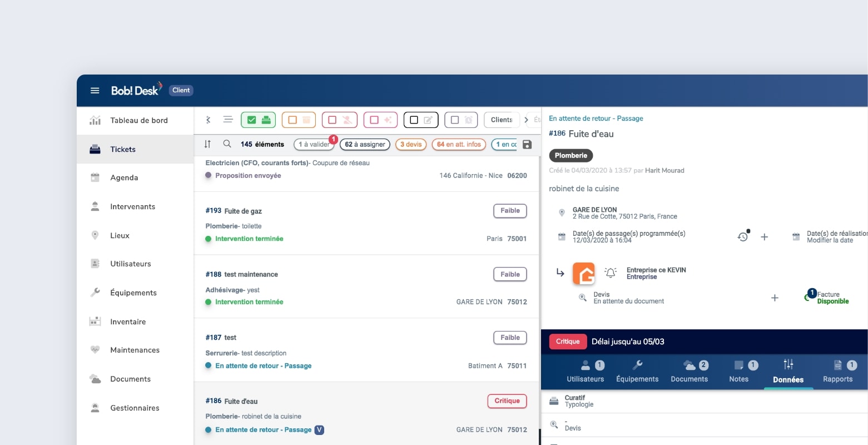868x445 pixels.
Task: Enable the black edit filter checkbox
Action: coord(414,120)
